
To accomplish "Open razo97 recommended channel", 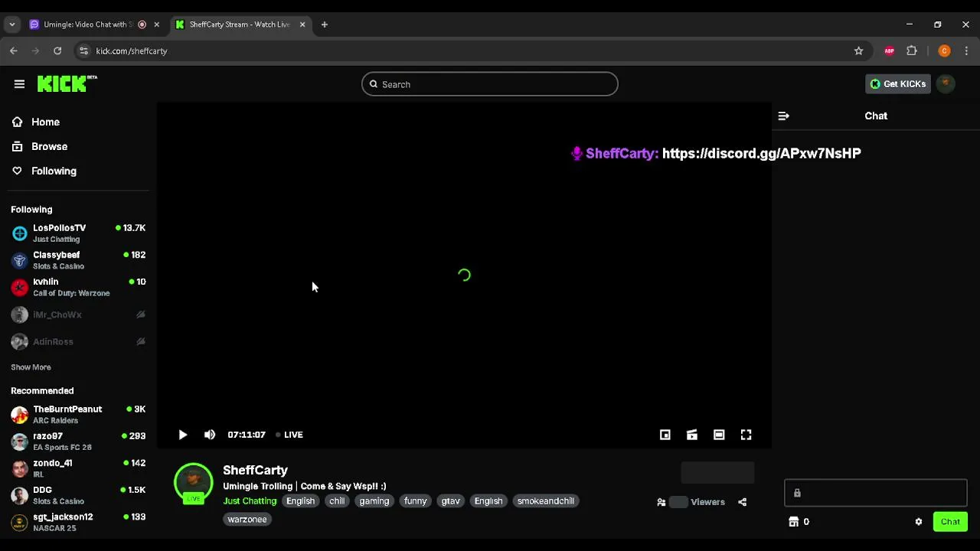I will tap(78, 442).
